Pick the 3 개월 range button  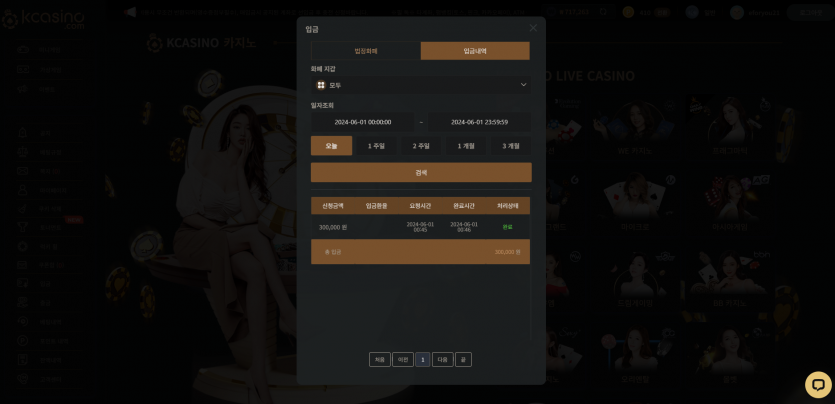511,146
